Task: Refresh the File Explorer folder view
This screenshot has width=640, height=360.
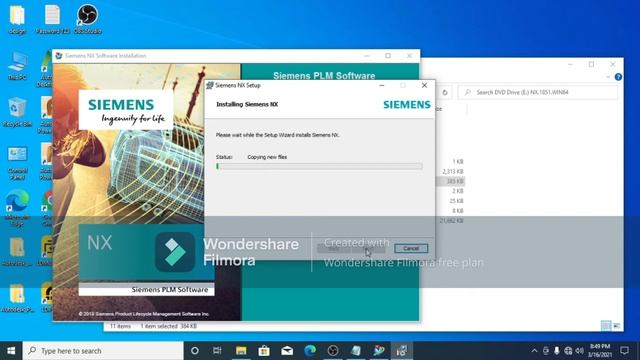Action: pyautogui.click(x=445, y=93)
